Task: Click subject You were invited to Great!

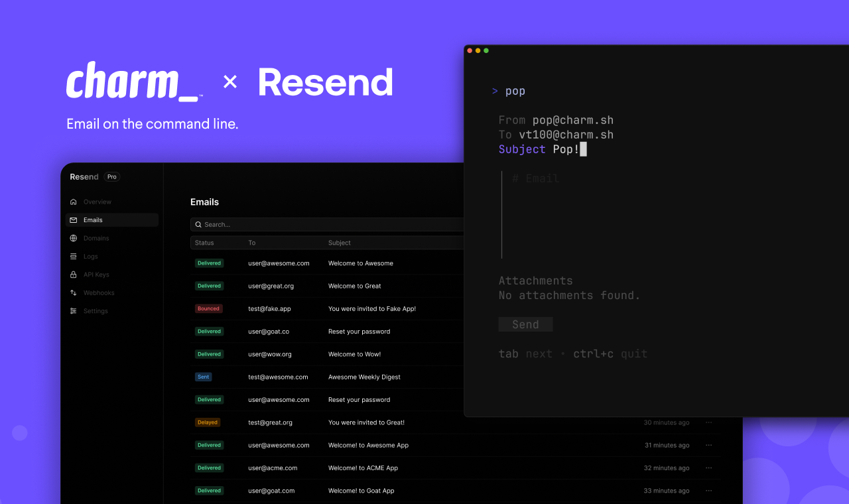Action: (366, 422)
